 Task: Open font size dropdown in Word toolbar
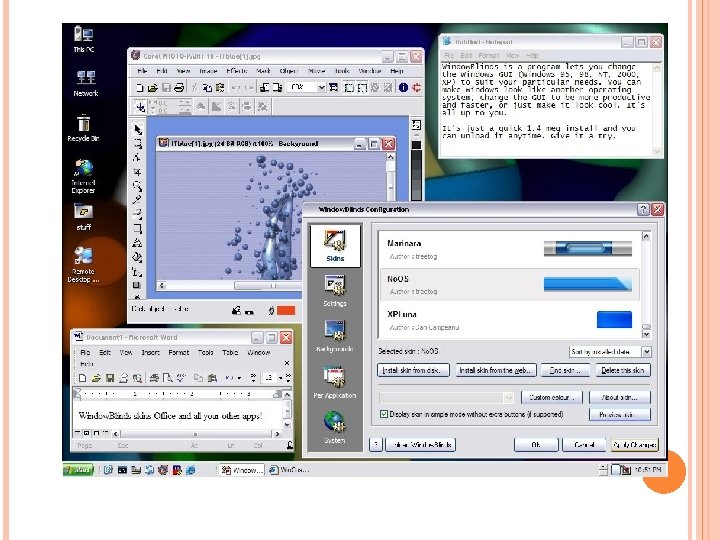(x=280, y=378)
